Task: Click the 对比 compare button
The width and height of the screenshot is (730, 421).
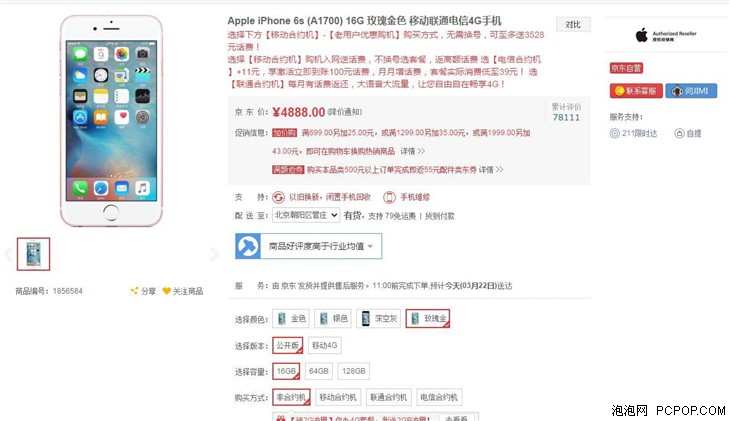Action: (573, 25)
